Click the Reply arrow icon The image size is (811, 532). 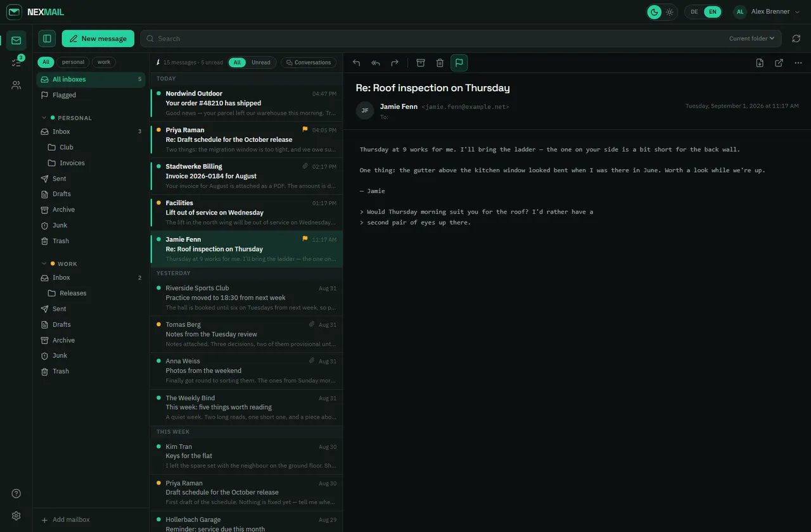[356, 63]
